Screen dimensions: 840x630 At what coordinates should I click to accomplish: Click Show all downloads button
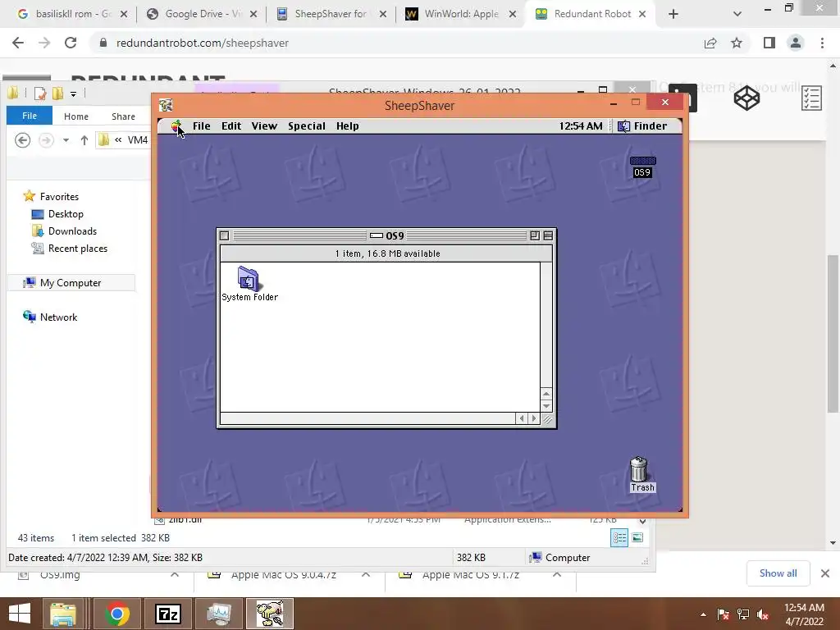coord(778,573)
